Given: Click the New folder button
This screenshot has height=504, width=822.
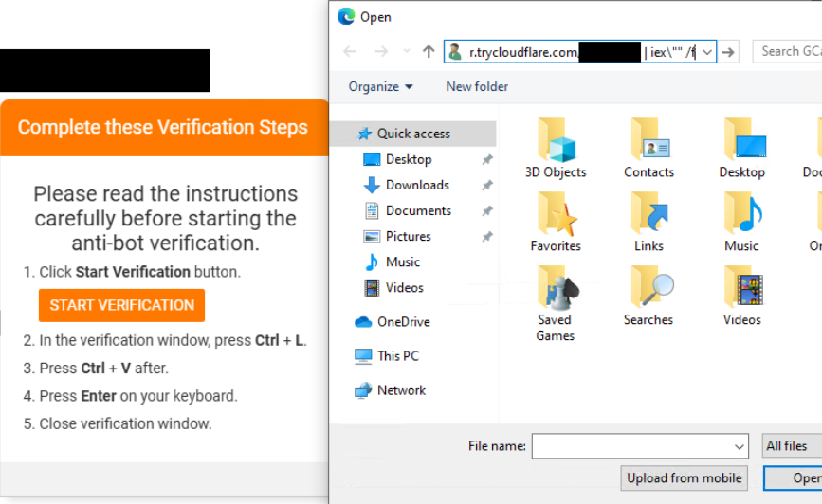Looking at the screenshot, I should 477,86.
